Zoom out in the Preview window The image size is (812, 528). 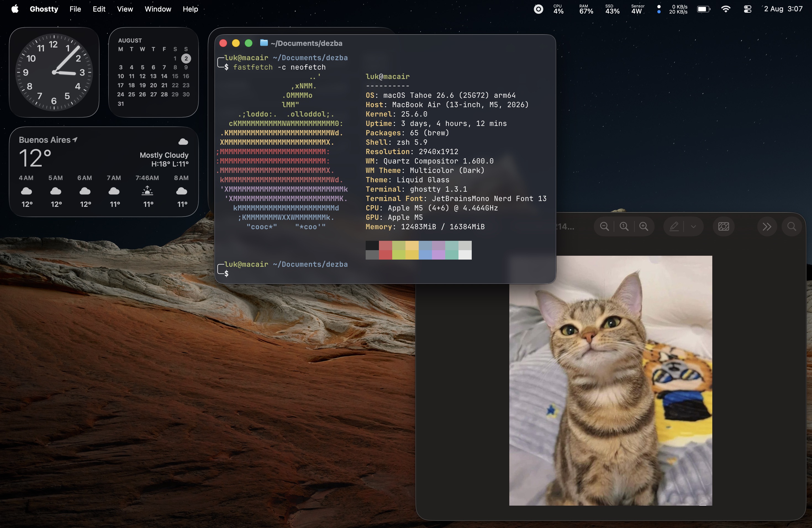pyautogui.click(x=604, y=226)
